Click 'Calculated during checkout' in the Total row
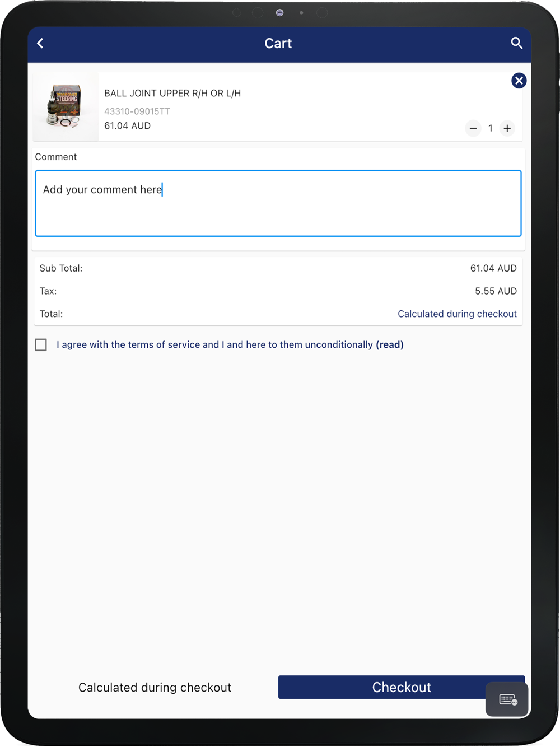560x747 pixels. (457, 314)
